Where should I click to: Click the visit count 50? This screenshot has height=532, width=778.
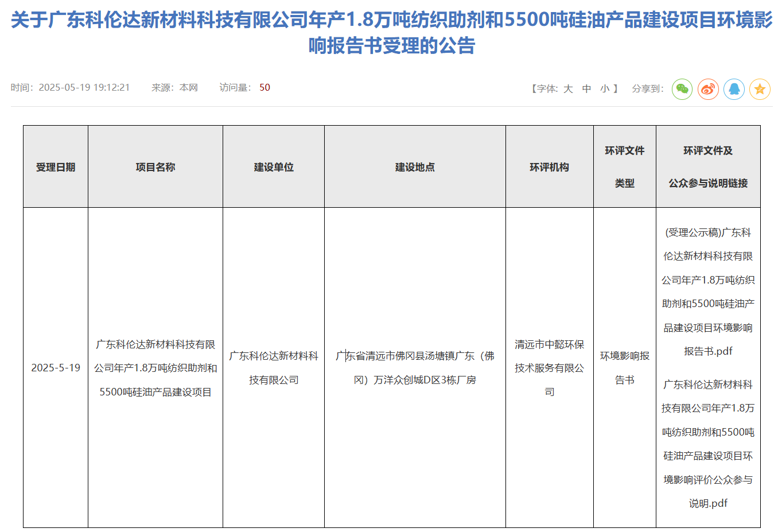264,87
